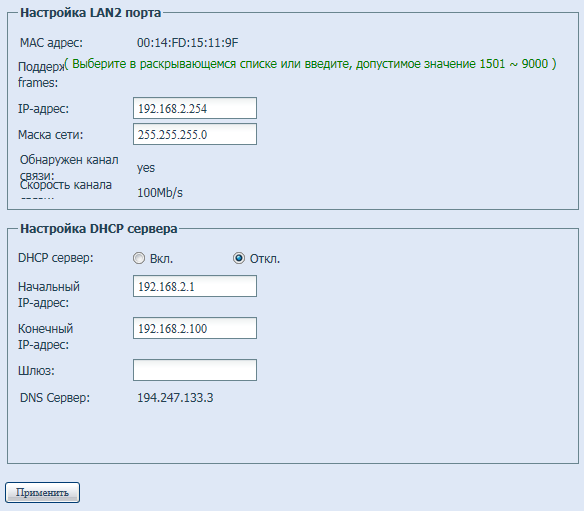Click the link speed value 100Mb/s
Viewport: 584px width, 511px height.
point(160,193)
